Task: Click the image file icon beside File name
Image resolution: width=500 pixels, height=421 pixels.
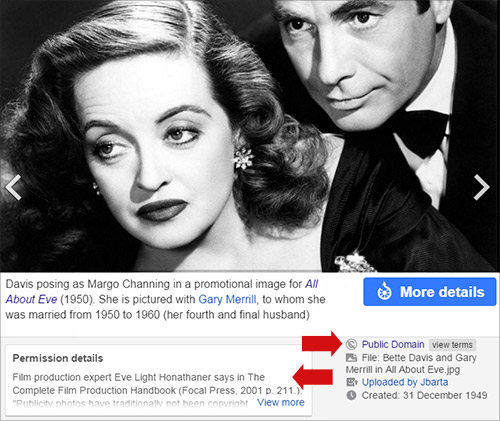Action: pos(351,358)
